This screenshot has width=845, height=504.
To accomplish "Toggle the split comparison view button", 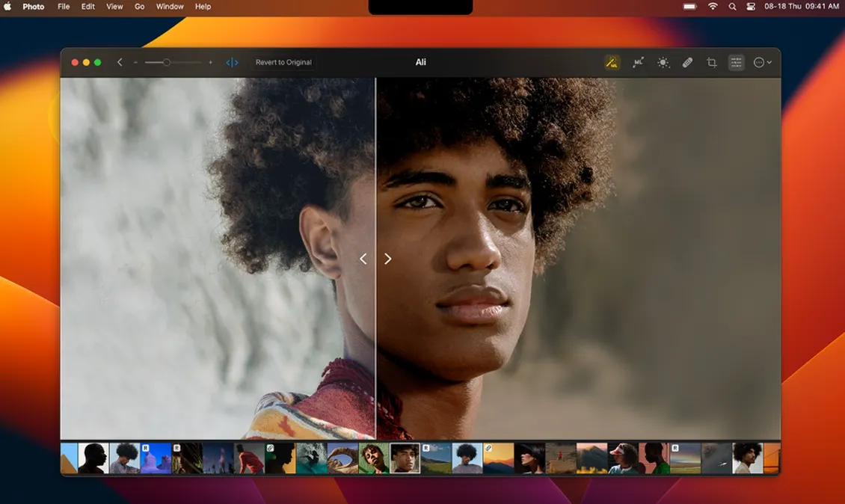I will click(x=233, y=63).
